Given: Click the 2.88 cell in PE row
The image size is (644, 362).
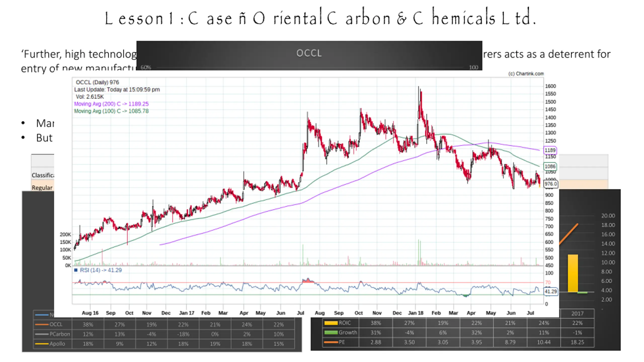Looking at the screenshot, I should coord(376,342).
